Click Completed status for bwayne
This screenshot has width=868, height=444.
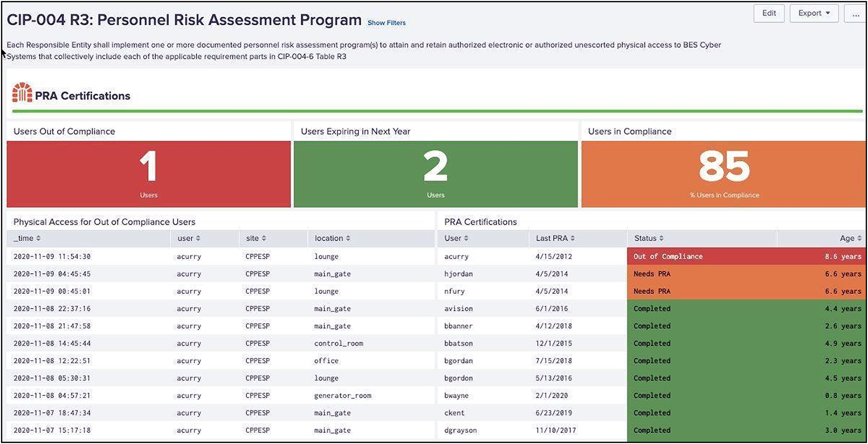pyautogui.click(x=652, y=396)
